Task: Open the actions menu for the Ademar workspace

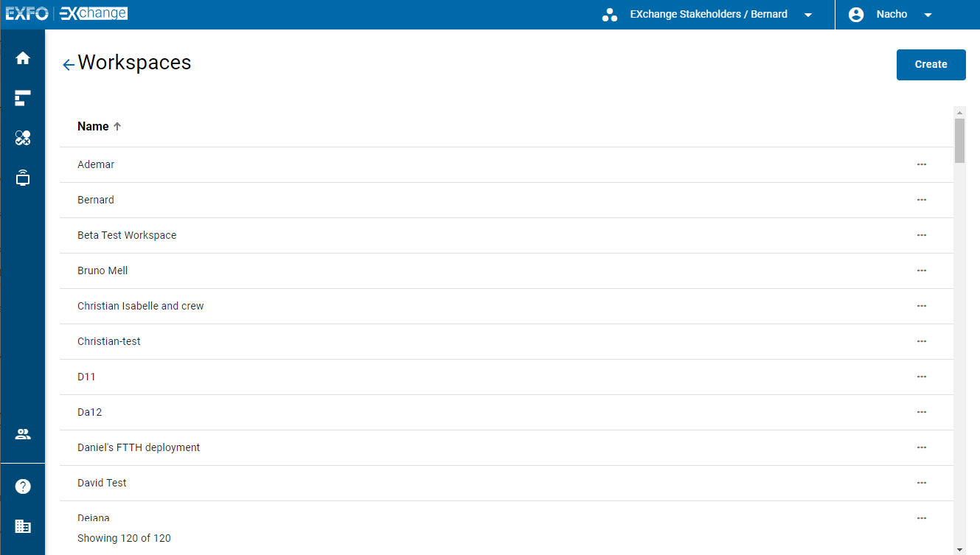Action: click(922, 164)
